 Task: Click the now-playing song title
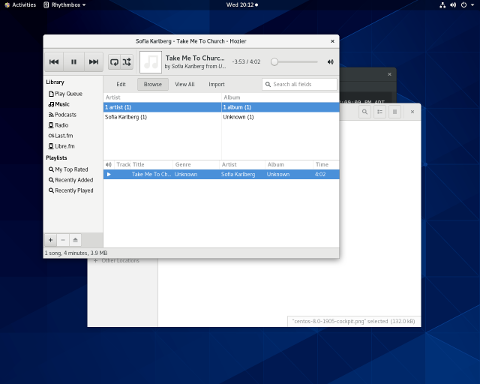[x=195, y=58]
